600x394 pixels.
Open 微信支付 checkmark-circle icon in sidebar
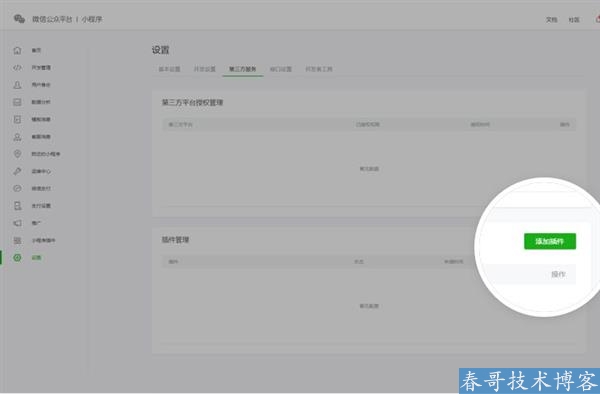click(x=17, y=189)
